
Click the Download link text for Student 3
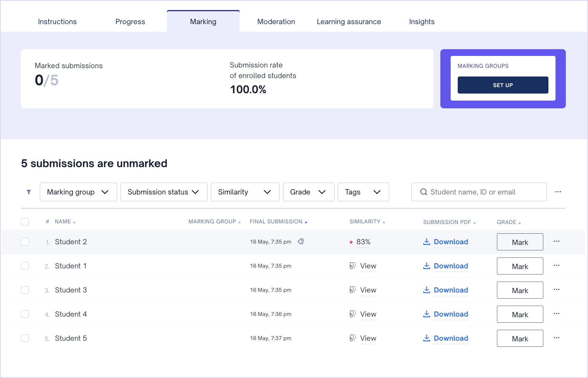[x=451, y=290]
